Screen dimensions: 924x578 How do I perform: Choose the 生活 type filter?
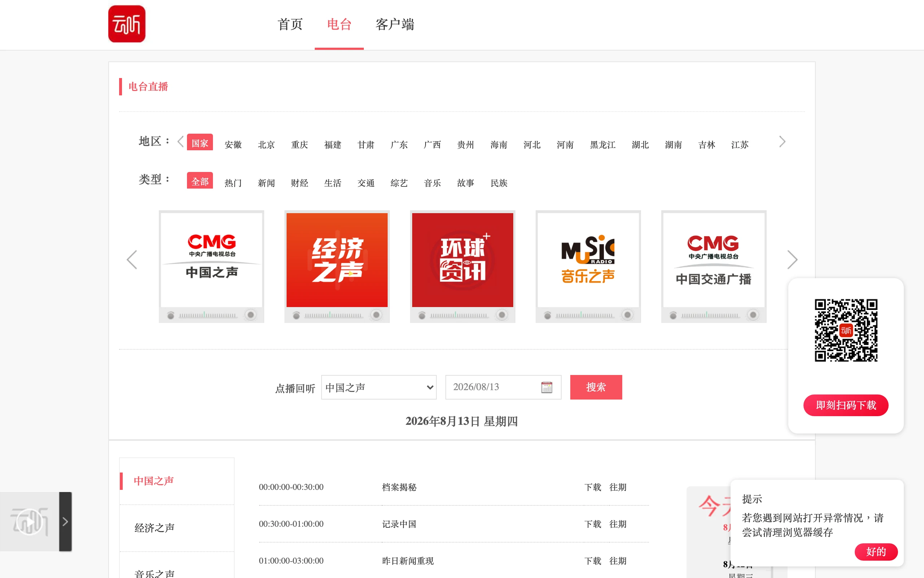tap(332, 183)
